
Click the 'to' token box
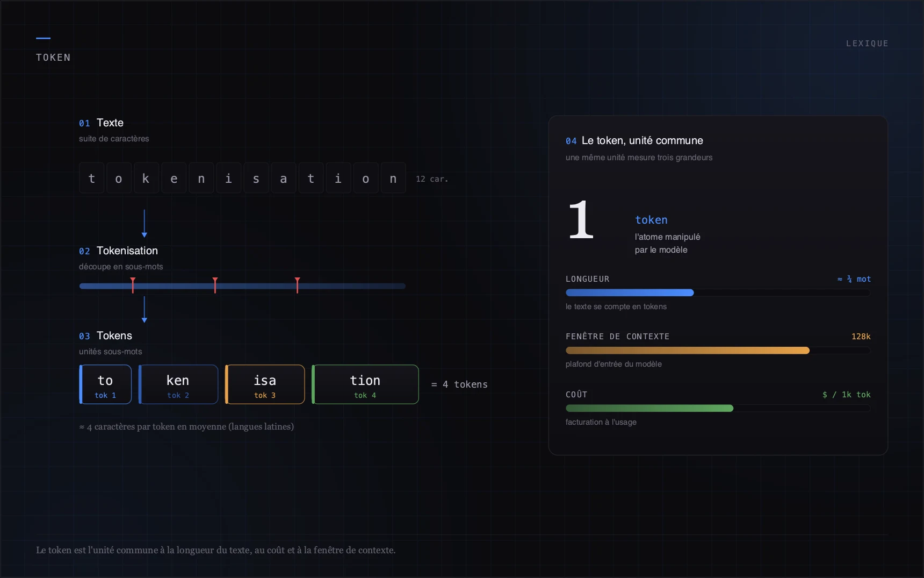105,384
